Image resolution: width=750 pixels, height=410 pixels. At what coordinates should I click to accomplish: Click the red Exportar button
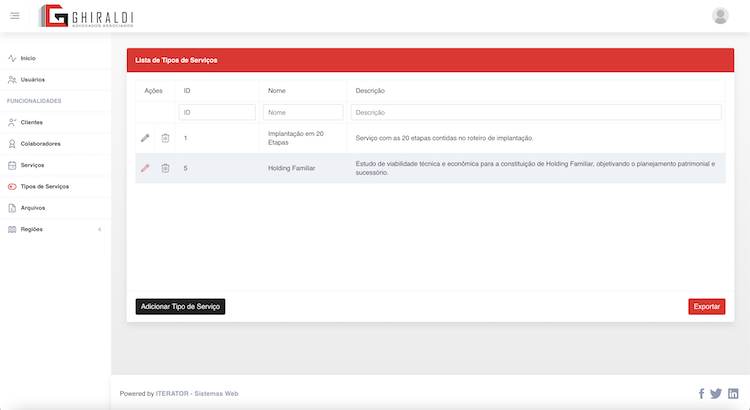pyautogui.click(x=706, y=307)
